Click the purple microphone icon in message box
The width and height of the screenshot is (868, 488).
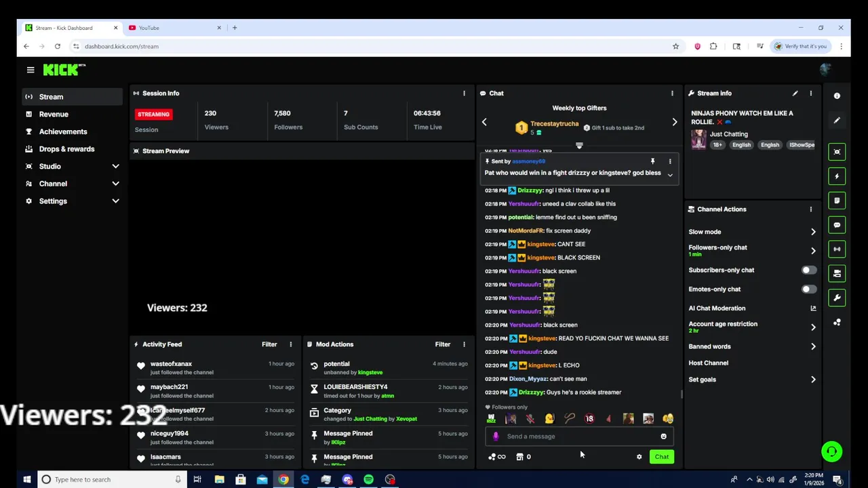coord(496,436)
